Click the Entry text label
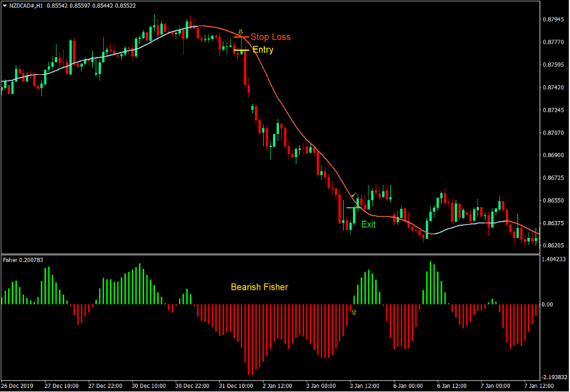The image size is (570, 392). (x=263, y=50)
